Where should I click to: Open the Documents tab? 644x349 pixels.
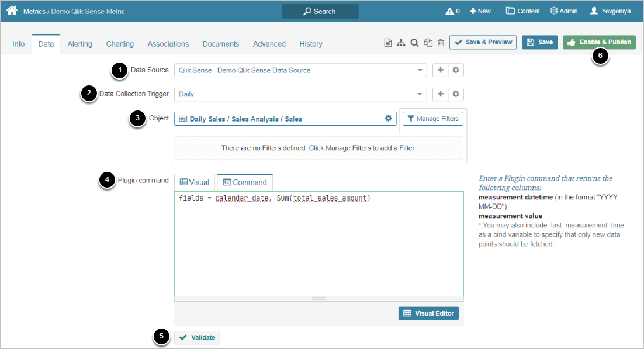(220, 44)
